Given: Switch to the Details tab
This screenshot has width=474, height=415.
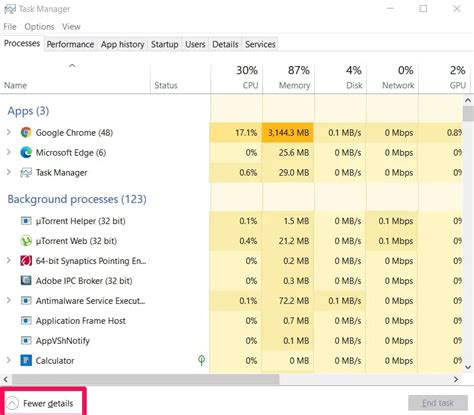Looking at the screenshot, I should click(x=225, y=44).
